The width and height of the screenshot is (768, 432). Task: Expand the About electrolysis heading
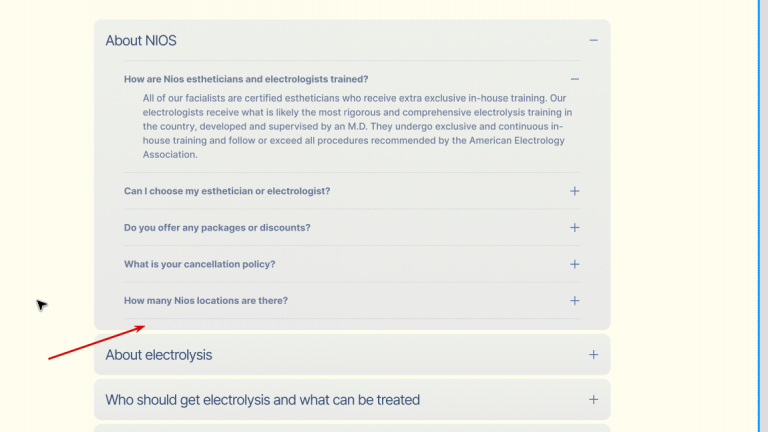[159, 355]
